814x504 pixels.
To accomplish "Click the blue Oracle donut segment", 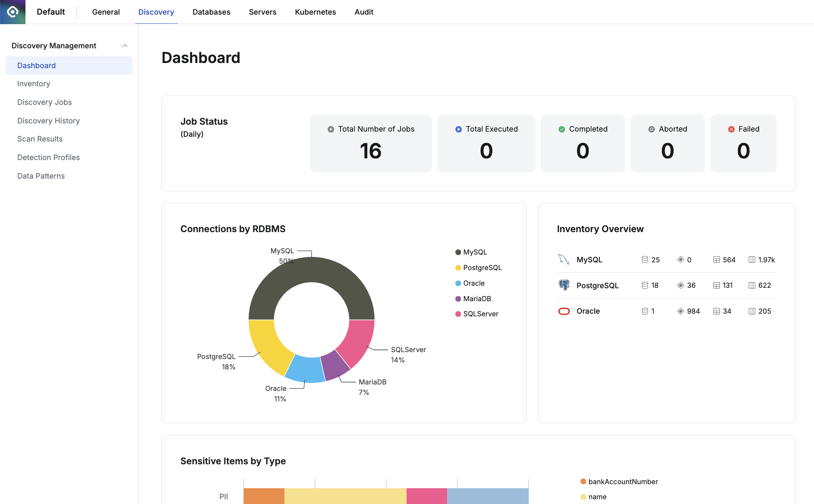I will 306,370.
